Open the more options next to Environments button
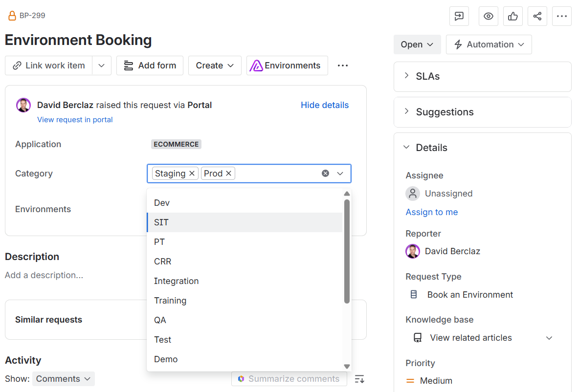This screenshot has width=578, height=392. [343, 65]
